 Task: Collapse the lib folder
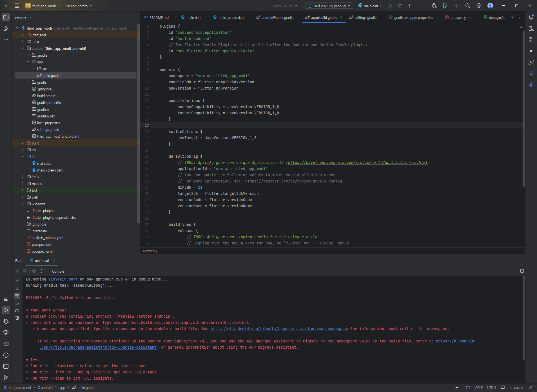[x=23, y=157]
